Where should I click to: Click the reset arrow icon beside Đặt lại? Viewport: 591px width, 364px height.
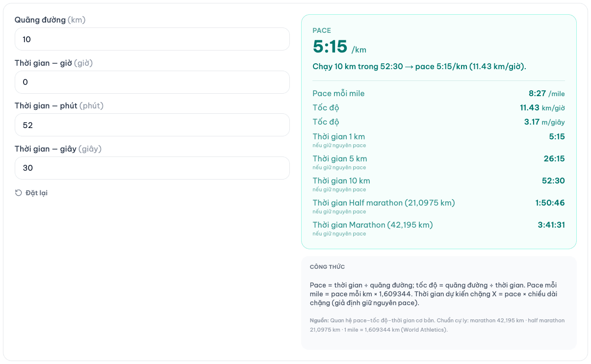point(19,193)
